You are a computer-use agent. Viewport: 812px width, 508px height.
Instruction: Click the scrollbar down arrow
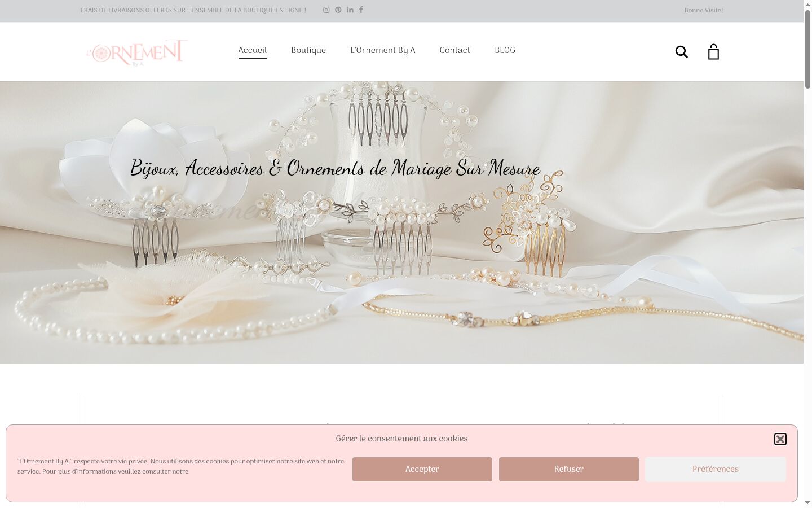click(807, 502)
